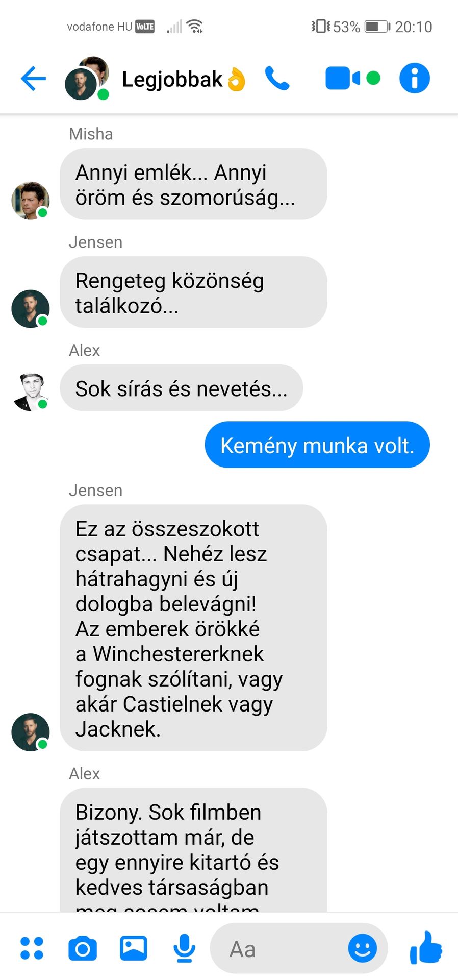The width and height of the screenshot is (458, 980).
Task: Record a voice message with microphone icon
Action: (184, 948)
